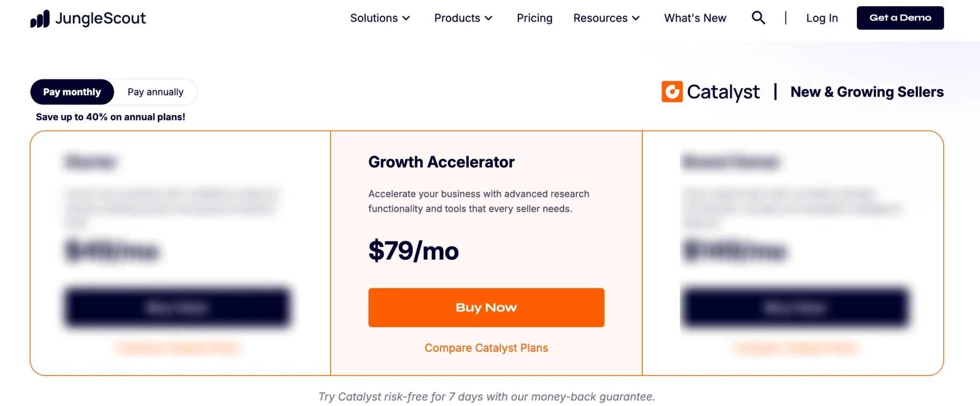Select the Buy Now button under Growth Accelerator
This screenshot has width=980, height=406.
486,307
